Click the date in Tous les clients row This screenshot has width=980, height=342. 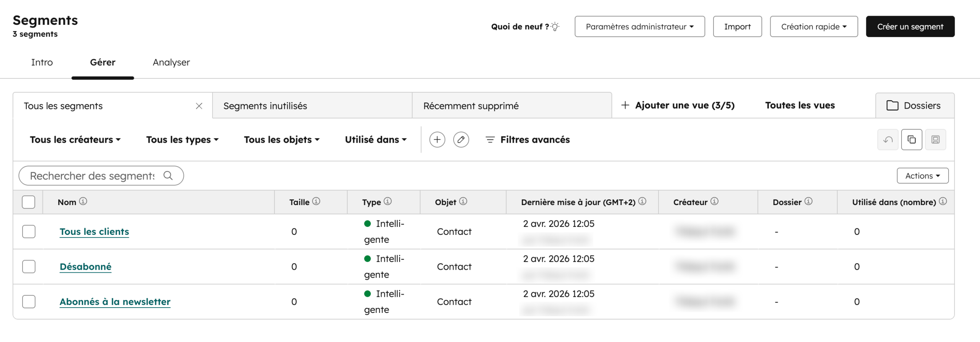(x=559, y=224)
